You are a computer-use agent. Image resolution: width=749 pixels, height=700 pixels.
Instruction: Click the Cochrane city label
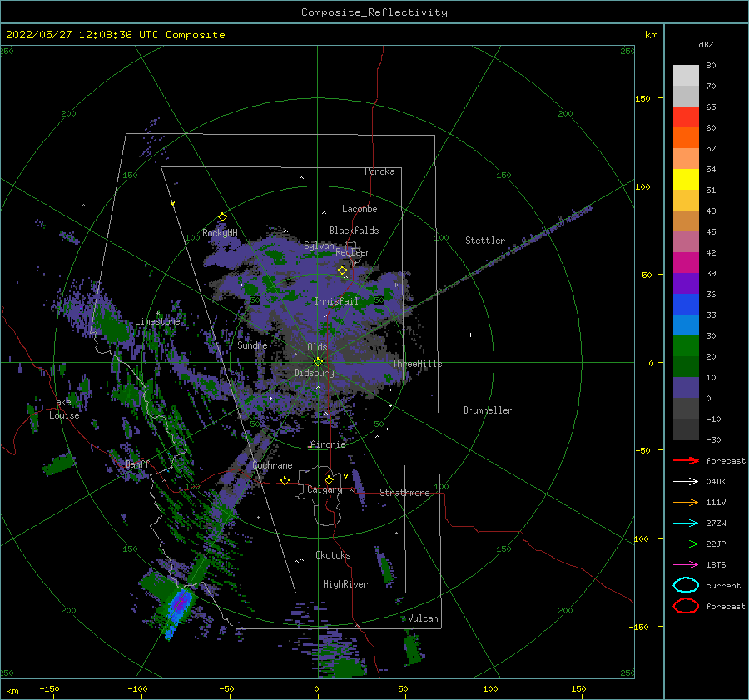[272, 465]
